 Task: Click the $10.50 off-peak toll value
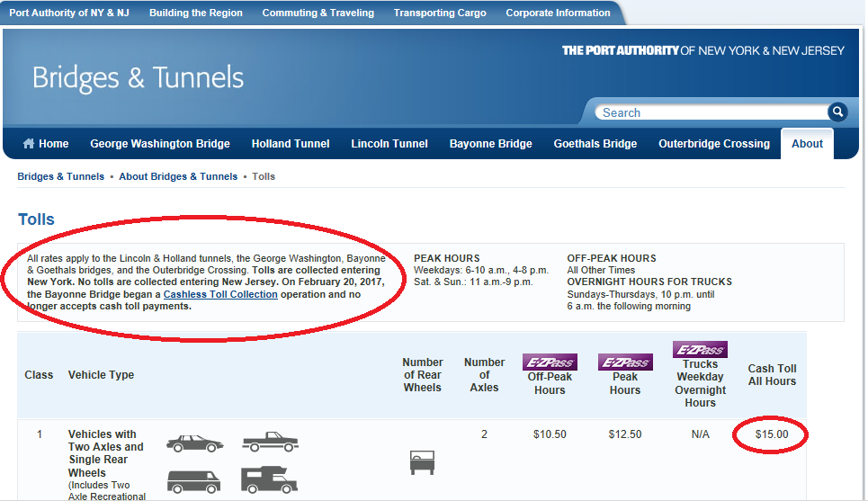tap(550, 434)
